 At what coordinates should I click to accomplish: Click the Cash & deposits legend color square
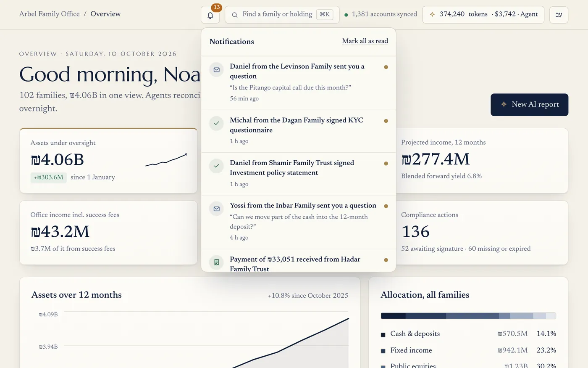383,335
